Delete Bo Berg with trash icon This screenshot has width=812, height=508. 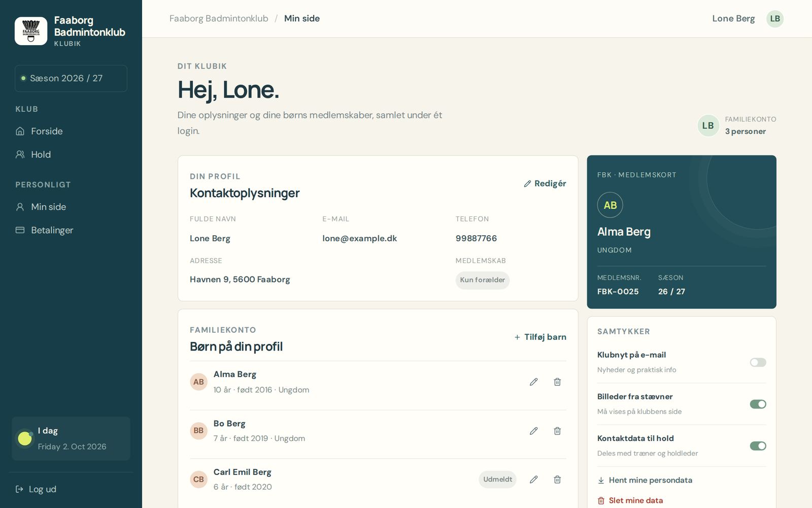[557, 431]
